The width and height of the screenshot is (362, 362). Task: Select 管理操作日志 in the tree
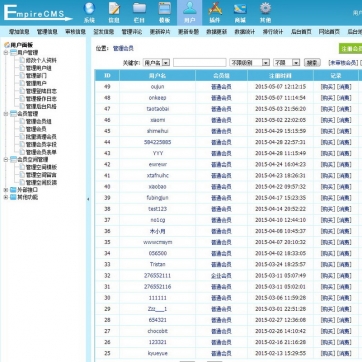click(x=41, y=99)
